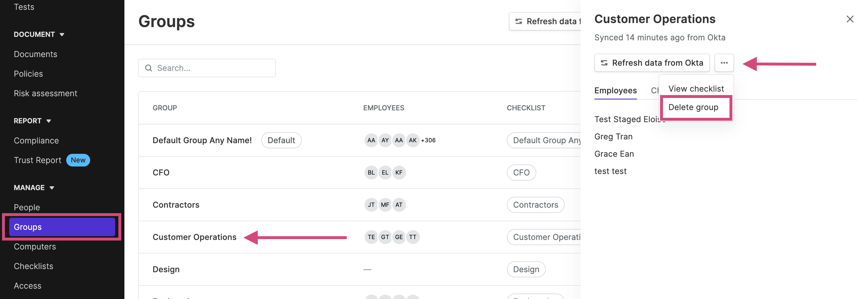Click the CHECKLIST column header
Viewport: 868px width, 299px height.
click(x=526, y=108)
